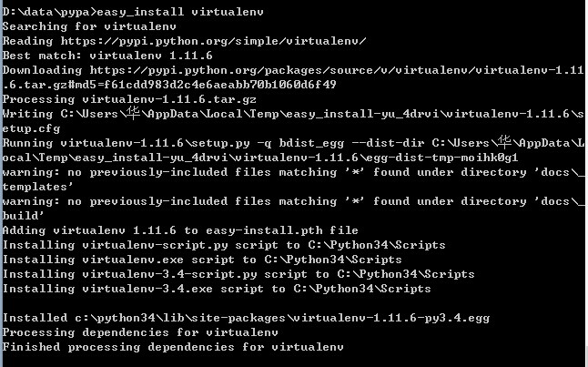Click 'Adding virtualenv 1.11.6 to easy-install.pth' line
Image resolution: width=588 pixels, height=367 pixels.
[x=180, y=230]
